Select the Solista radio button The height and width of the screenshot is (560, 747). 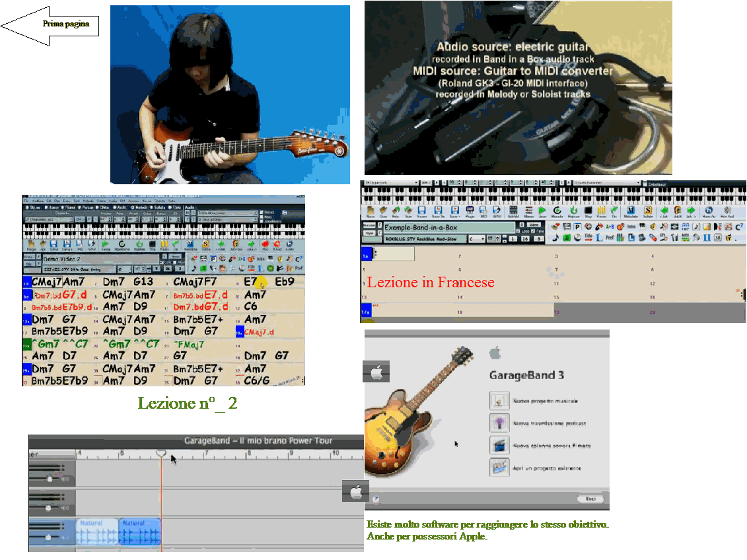point(151,207)
